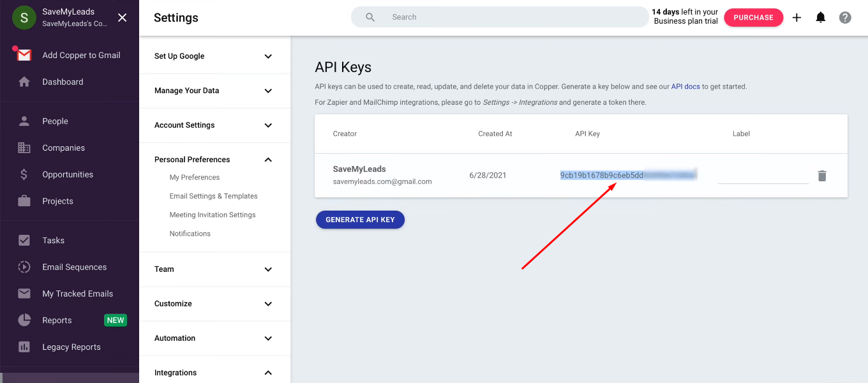Screen dimensions: 868x383
Task: Click the Email Sequences icon
Action: click(x=24, y=267)
